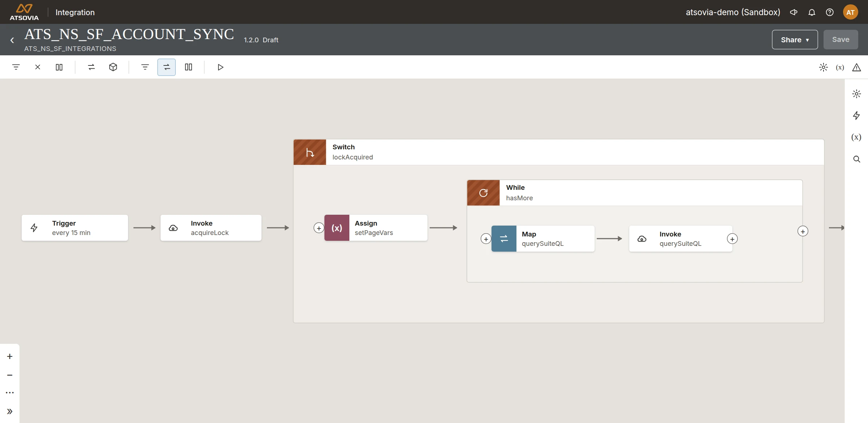The image size is (868, 423).
Task: Open the side panel (x) variables icon
Action: (x=856, y=137)
